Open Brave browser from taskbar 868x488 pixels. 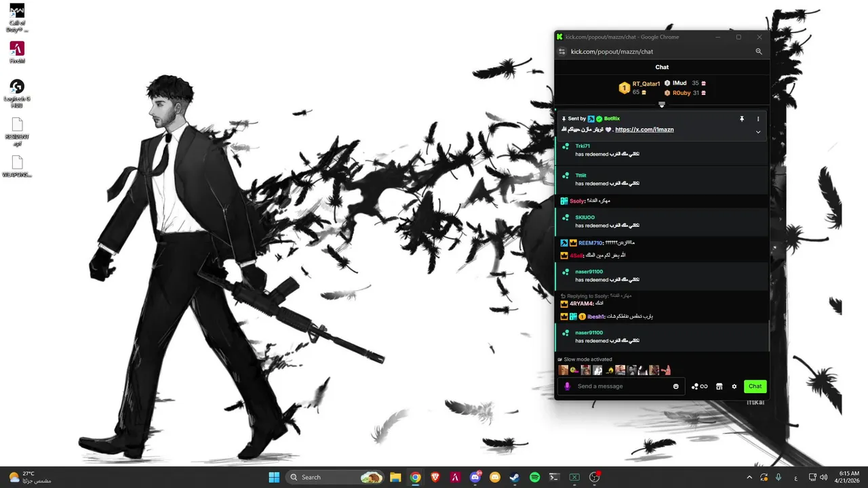[x=435, y=477]
